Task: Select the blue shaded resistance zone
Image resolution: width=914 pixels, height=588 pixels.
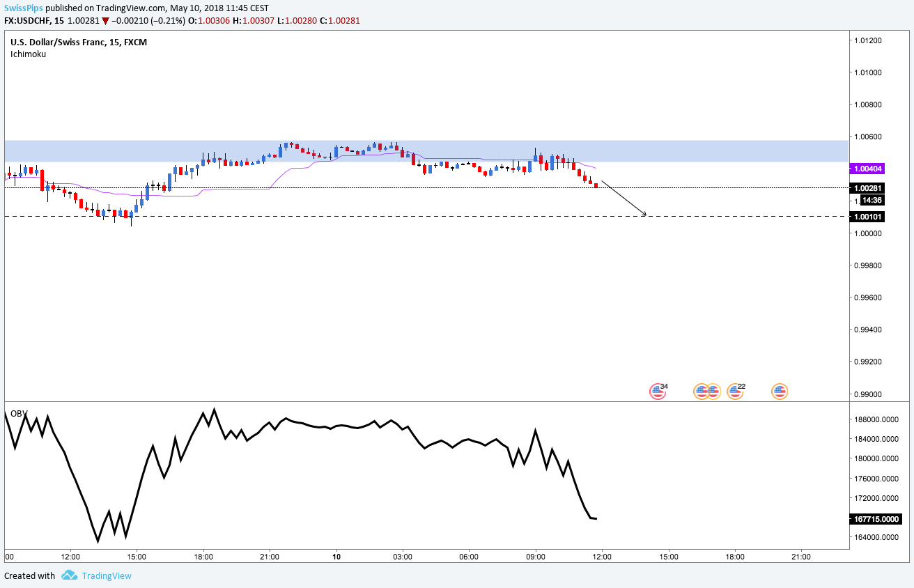Action: [x=426, y=151]
